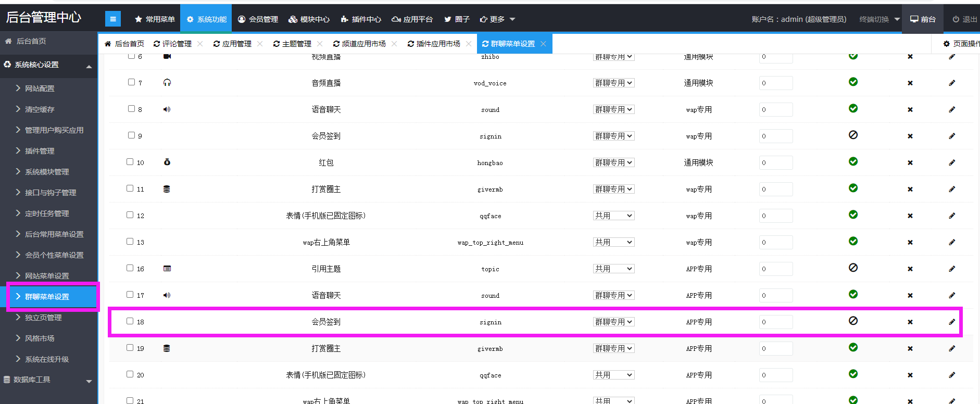Open 会员管理 in the top menu
980x404 pixels.
pos(258,19)
